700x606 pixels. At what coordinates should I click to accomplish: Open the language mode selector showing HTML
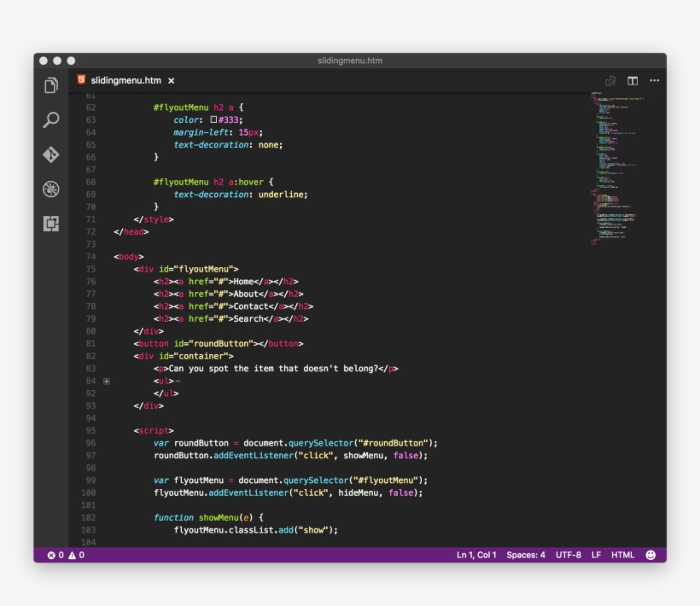pyautogui.click(x=624, y=554)
